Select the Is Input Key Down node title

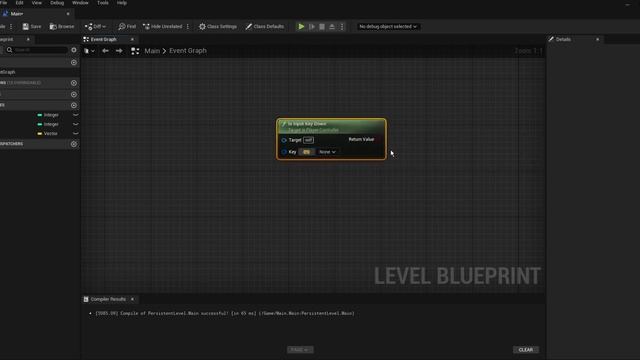(x=307, y=124)
